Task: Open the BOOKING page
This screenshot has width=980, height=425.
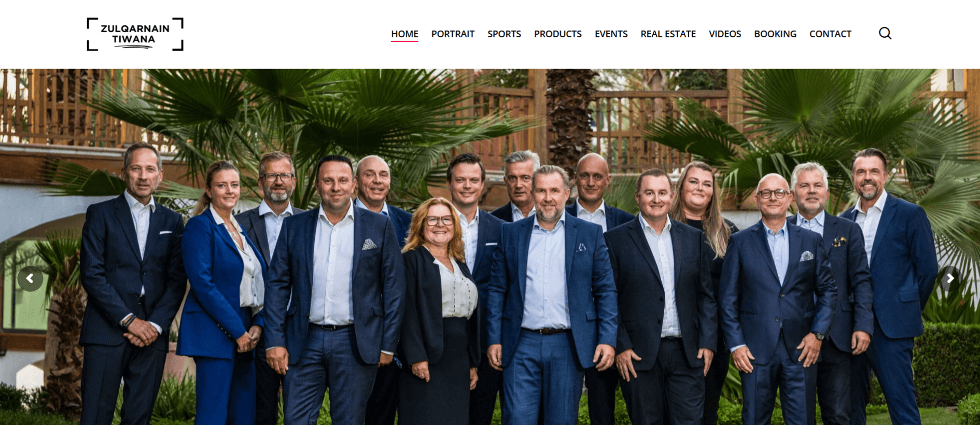Action: point(775,34)
